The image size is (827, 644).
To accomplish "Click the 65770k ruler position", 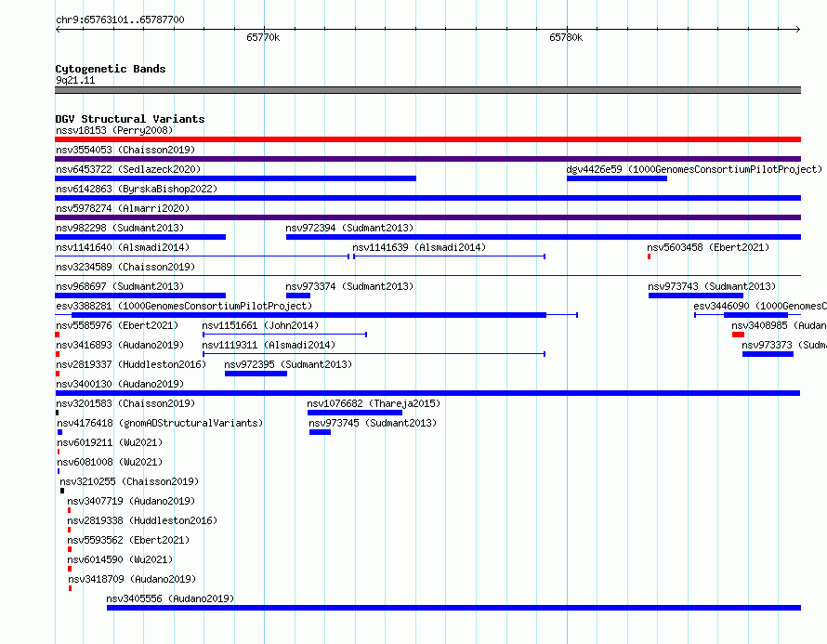I will [263, 37].
